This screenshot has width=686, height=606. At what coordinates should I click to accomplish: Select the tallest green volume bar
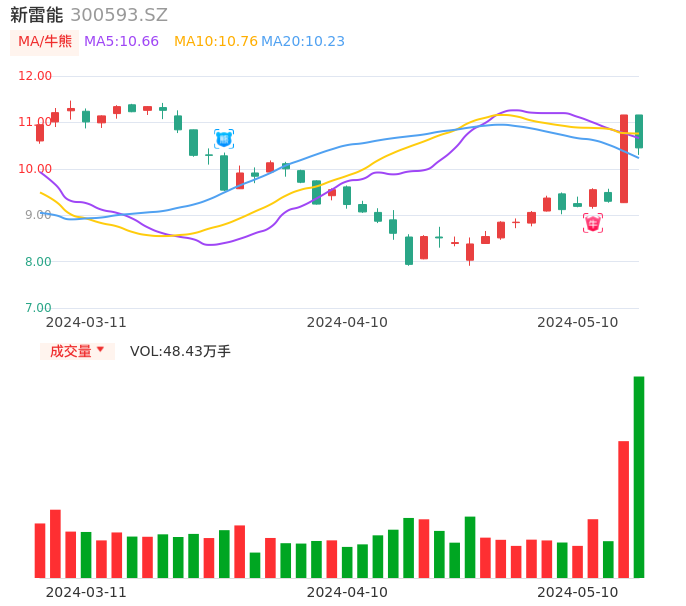coord(639,477)
